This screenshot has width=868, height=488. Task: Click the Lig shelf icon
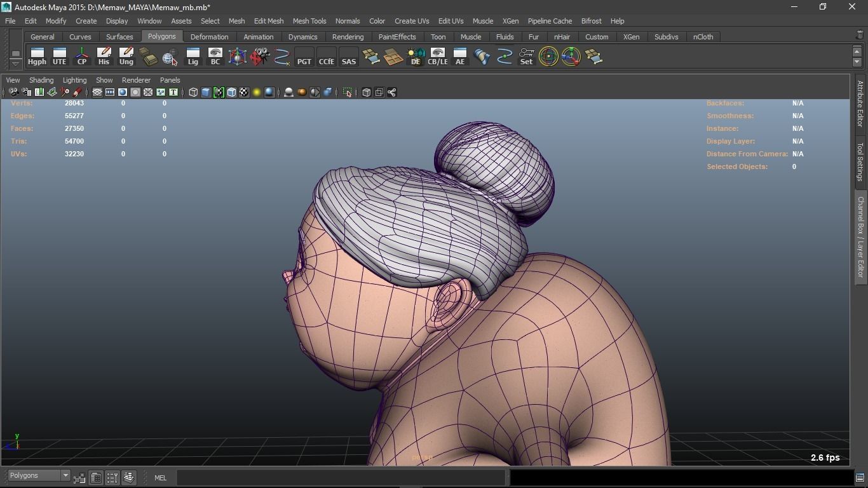[x=193, y=57]
